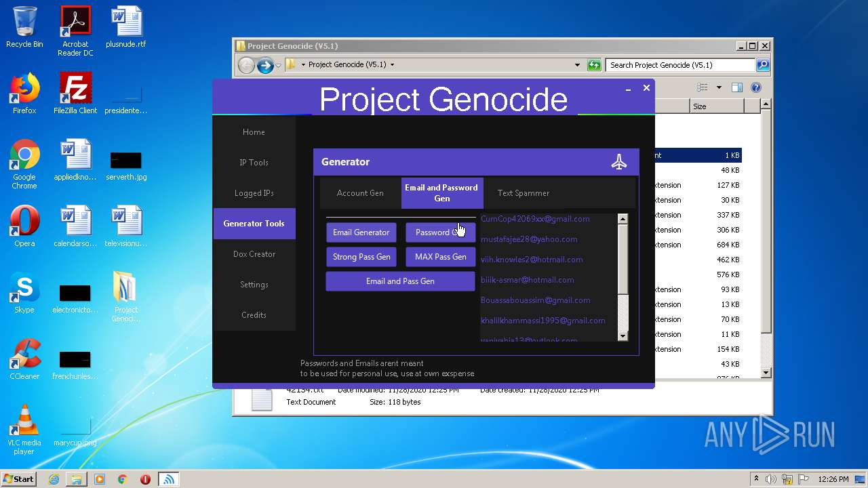Select the televisionu... Word document icon

(x=126, y=226)
